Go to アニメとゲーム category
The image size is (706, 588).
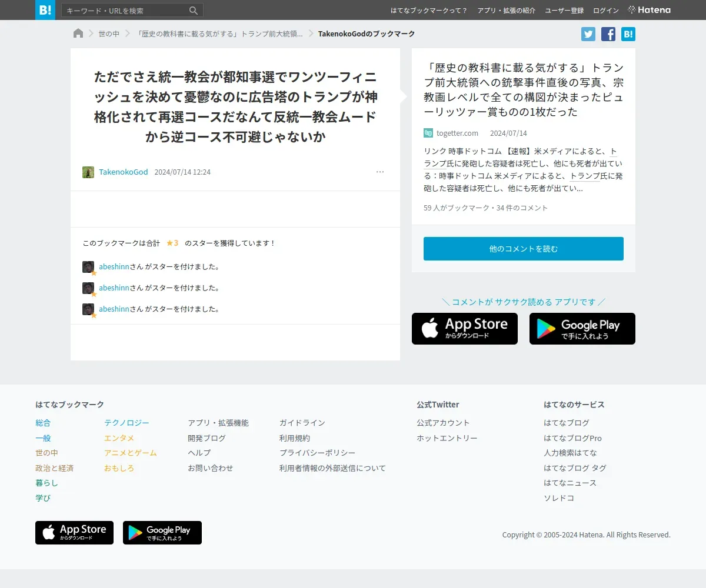point(131,453)
